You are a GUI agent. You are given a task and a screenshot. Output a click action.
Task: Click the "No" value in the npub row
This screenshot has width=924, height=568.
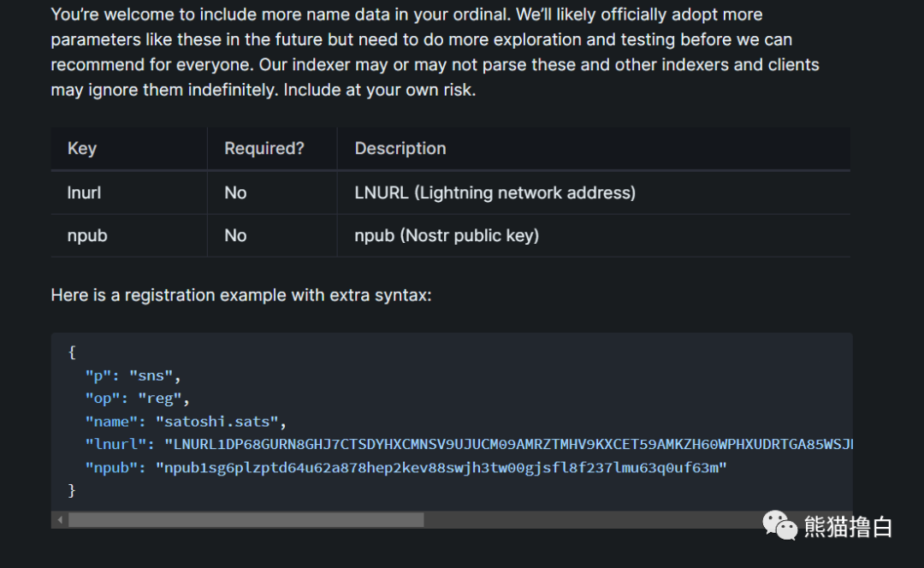coord(235,236)
